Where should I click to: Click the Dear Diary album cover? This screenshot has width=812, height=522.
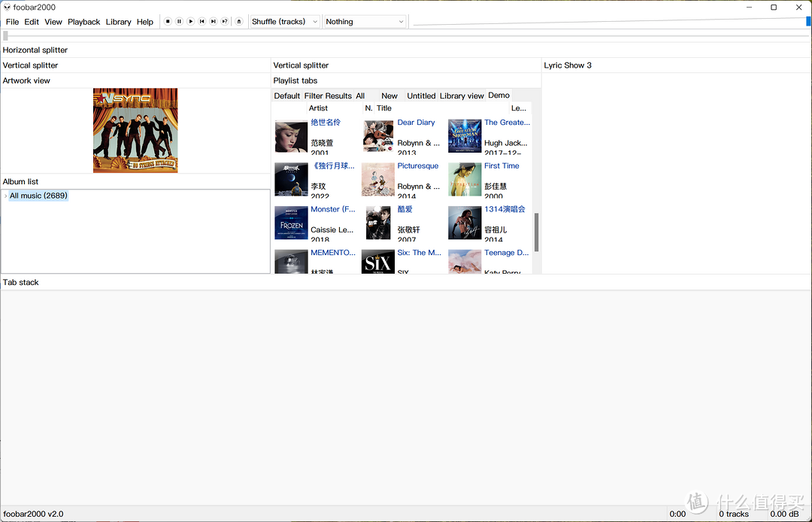pos(378,136)
